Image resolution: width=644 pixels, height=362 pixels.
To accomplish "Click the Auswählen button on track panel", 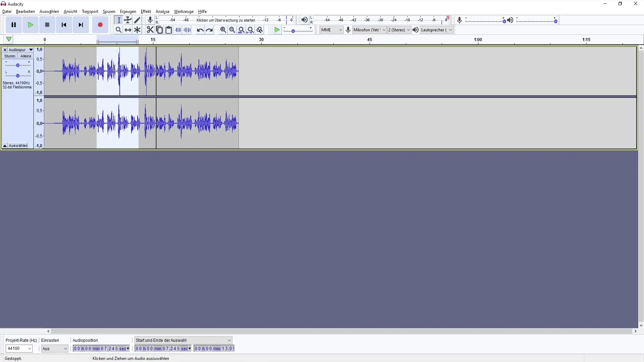I will tap(18, 145).
